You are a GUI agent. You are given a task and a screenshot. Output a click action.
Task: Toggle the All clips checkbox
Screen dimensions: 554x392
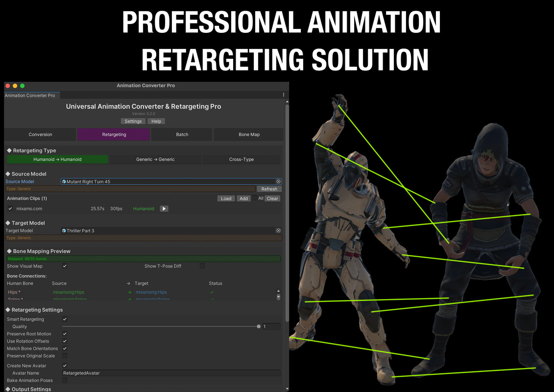click(254, 198)
